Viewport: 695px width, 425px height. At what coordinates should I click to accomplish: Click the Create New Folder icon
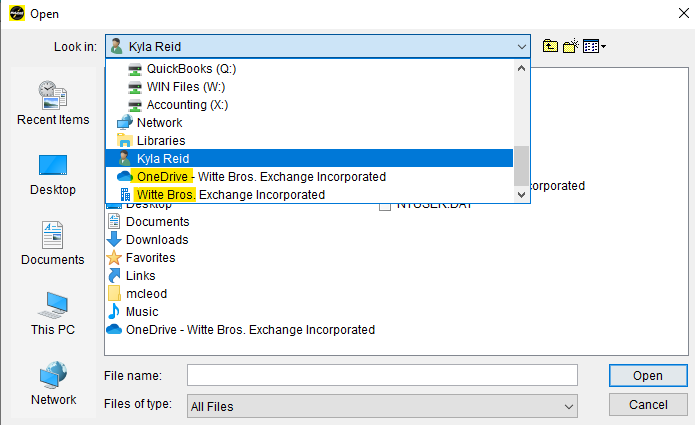571,46
